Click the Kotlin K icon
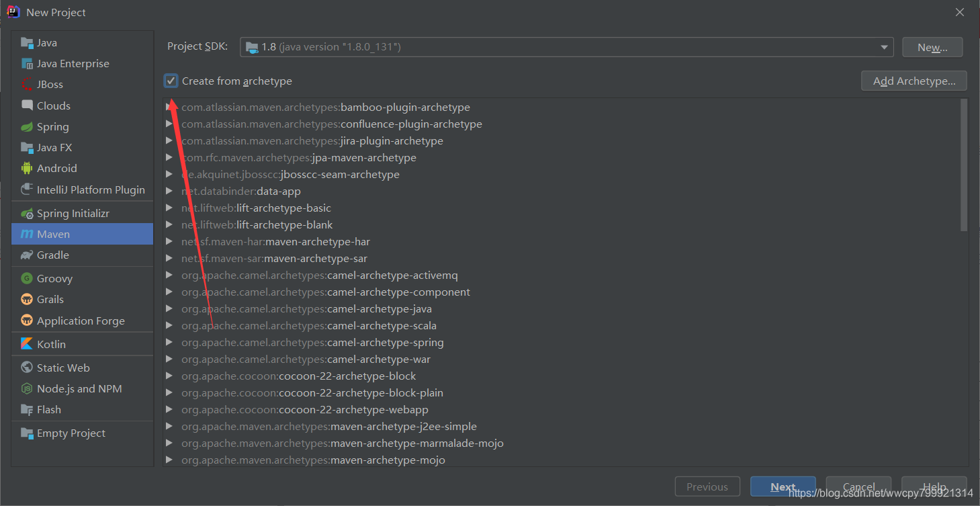980x506 pixels. 27,344
